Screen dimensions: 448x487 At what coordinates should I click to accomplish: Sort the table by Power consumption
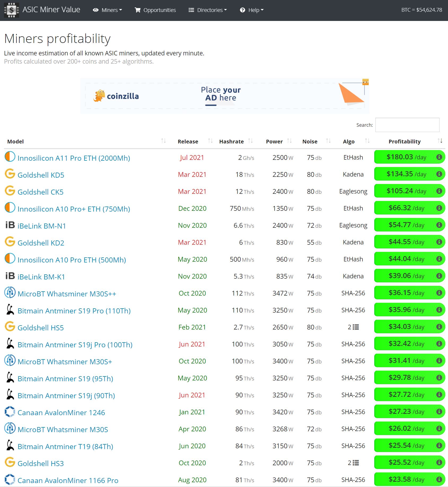(x=278, y=141)
